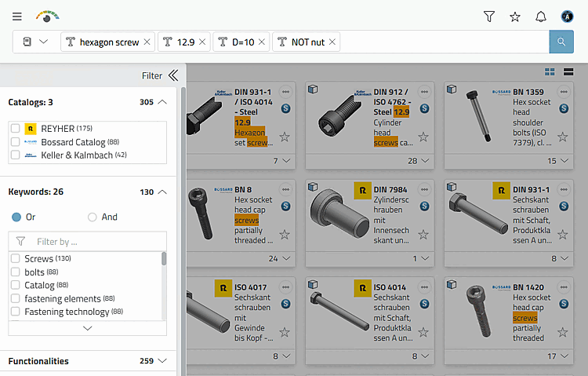588x376 pixels.
Task: Check the Keller & Kalmbach checkbox
Action: click(16, 155)
